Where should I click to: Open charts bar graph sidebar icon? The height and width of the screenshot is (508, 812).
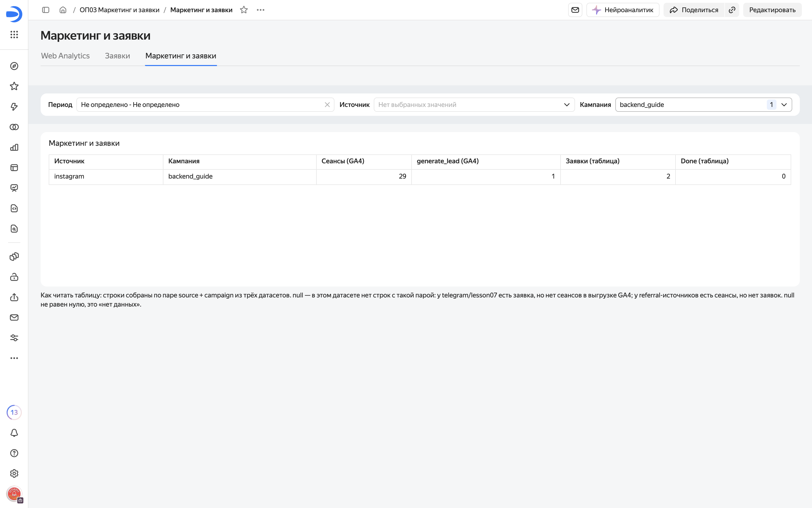(x=14, y=148)
